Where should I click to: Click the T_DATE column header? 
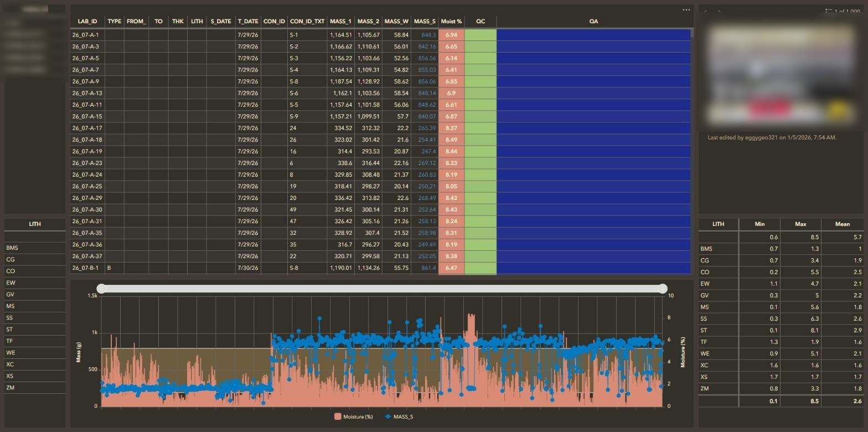tap(248, 22)
